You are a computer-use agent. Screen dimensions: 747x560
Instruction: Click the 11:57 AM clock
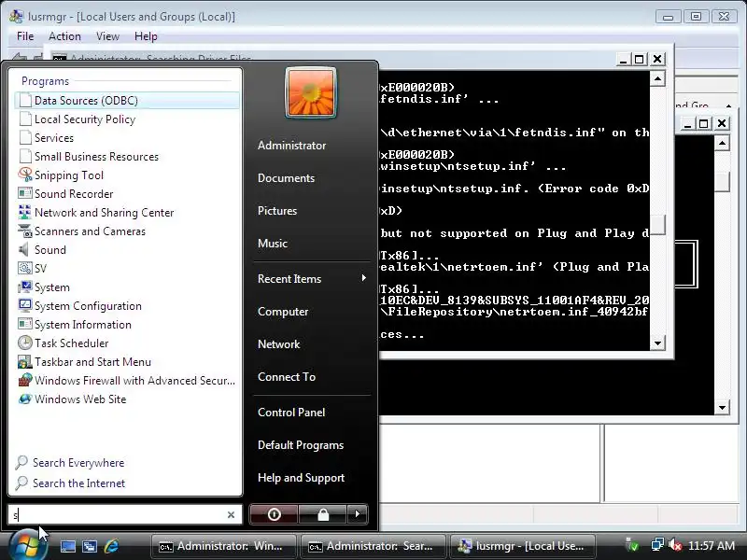pos(712,545)
